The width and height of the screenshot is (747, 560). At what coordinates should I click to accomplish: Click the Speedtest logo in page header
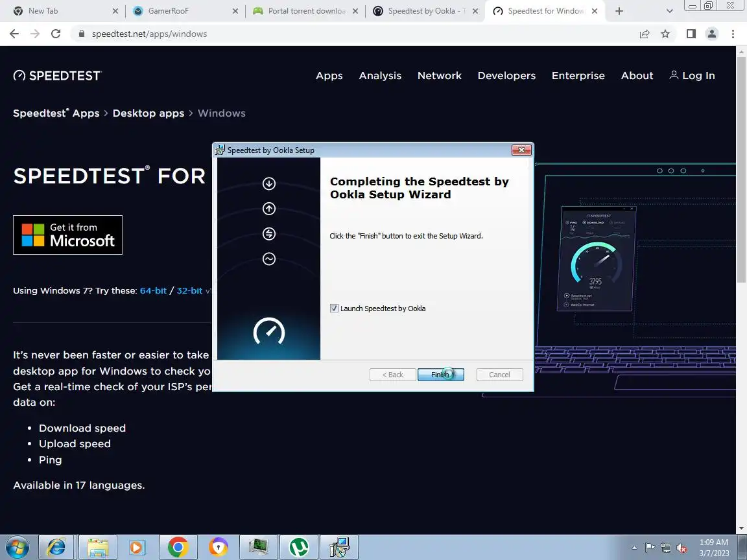(57, 76)
